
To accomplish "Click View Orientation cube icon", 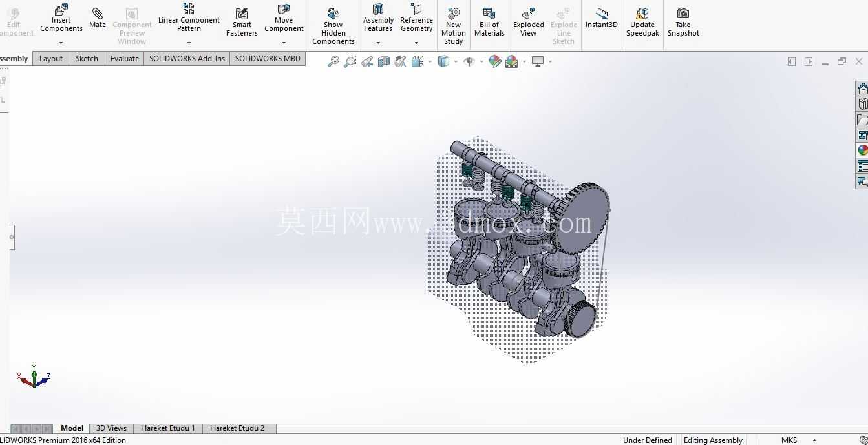I will pyautogui.click(x=418, y=61).
